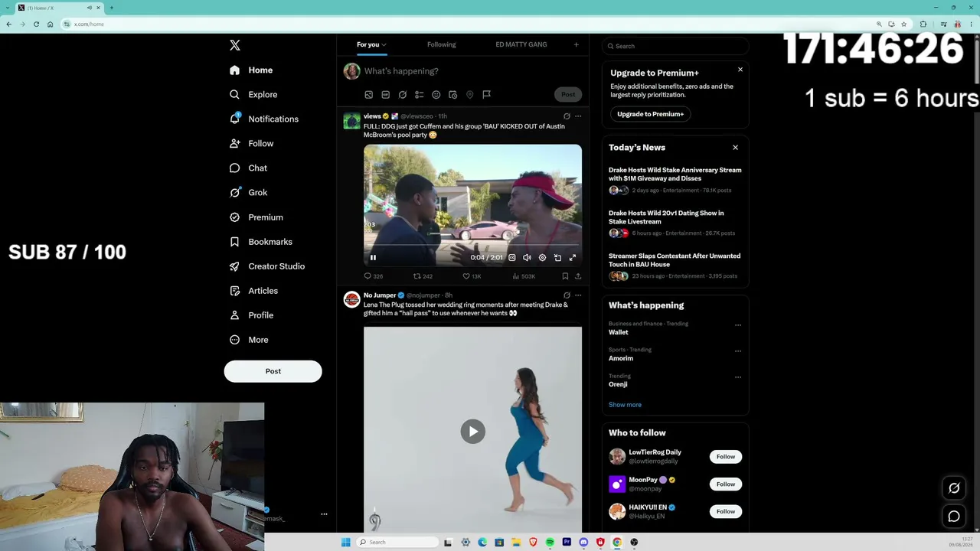Open options for Orenji trend
Image resolution: width=980 pixels, height=551 pixels.
tap(738, 377)
